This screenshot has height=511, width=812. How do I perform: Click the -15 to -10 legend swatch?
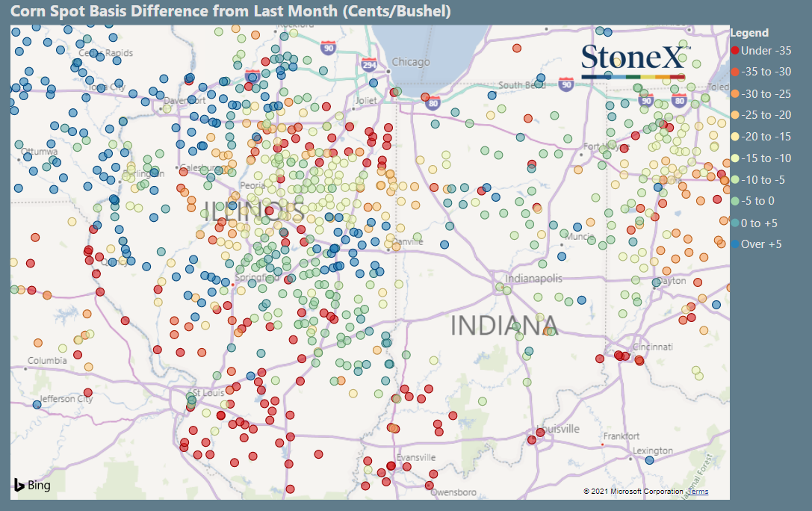point(735,158)
